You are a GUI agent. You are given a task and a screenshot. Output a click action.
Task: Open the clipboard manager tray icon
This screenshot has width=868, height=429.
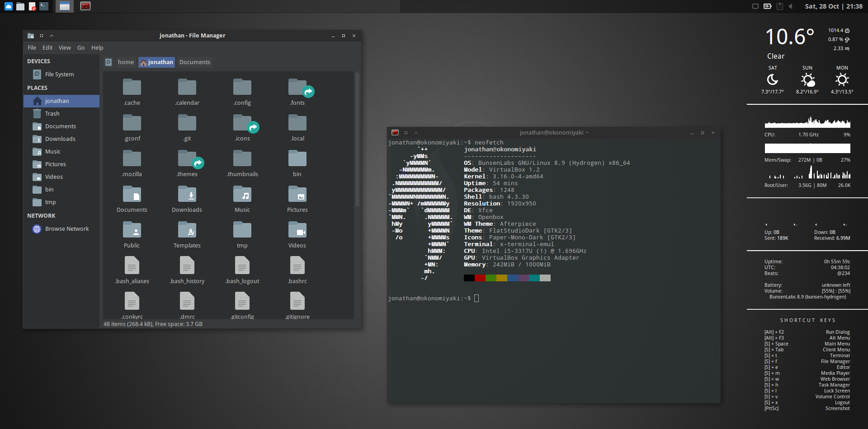click(779, 6)
